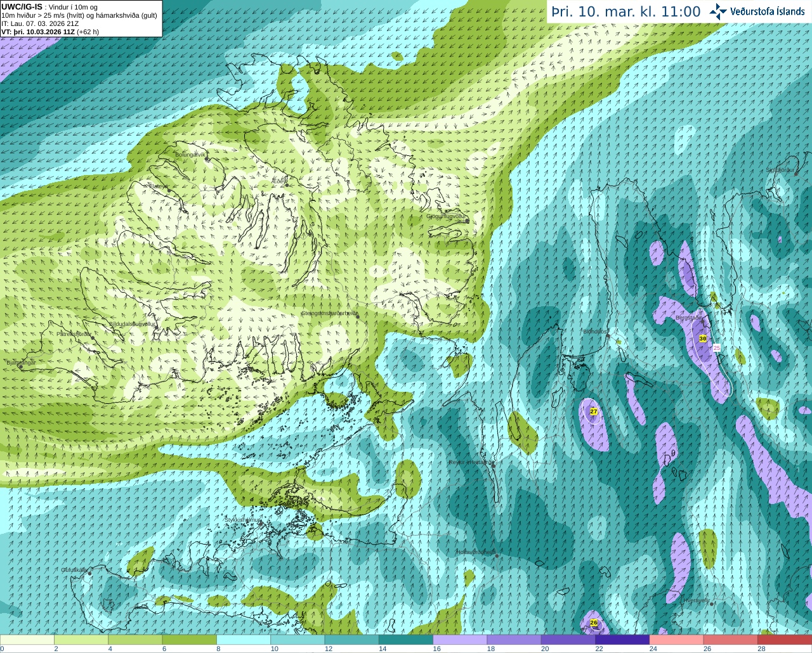The image size is (812, 653).
Task: Click the Bolungarvík station label
Action: coord(191,154)
